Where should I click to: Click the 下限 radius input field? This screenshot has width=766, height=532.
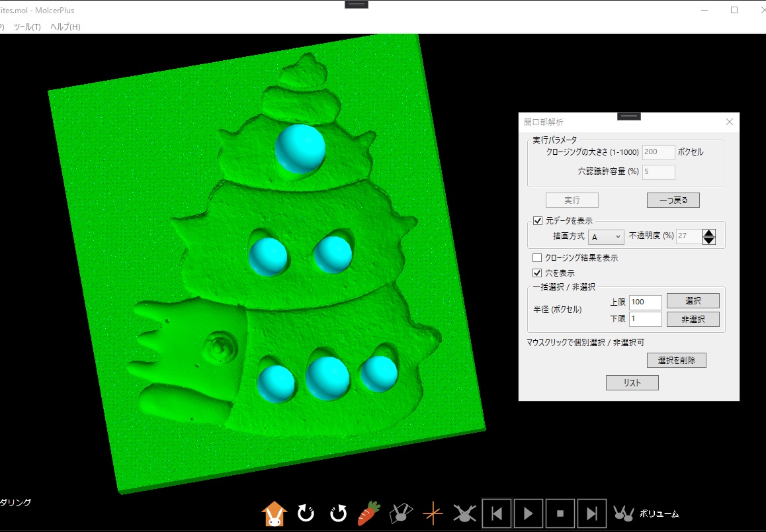(646, 319)
